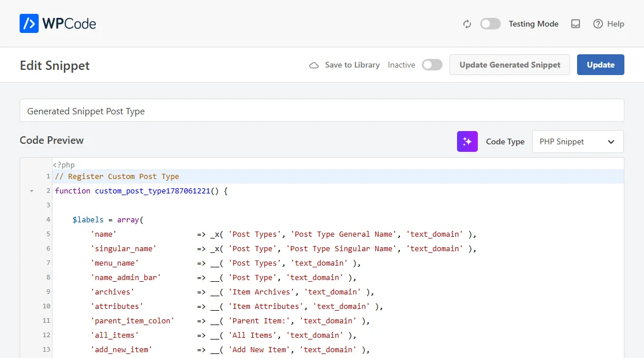Viewport: 644px width, 358px height.
Task: Click 'menu_name' key on line 7
Action: pyautogui.click(x=115, y=263)
